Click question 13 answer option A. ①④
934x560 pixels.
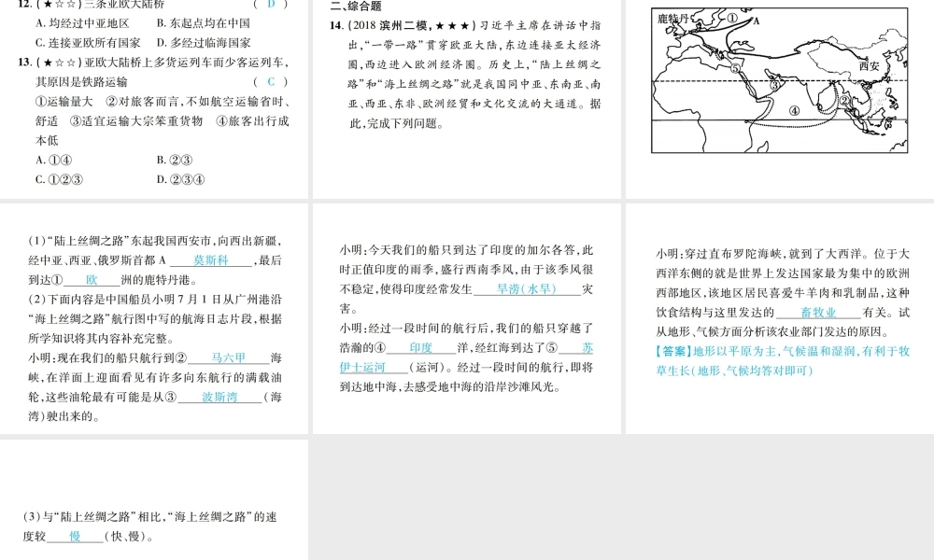[53, 161]
